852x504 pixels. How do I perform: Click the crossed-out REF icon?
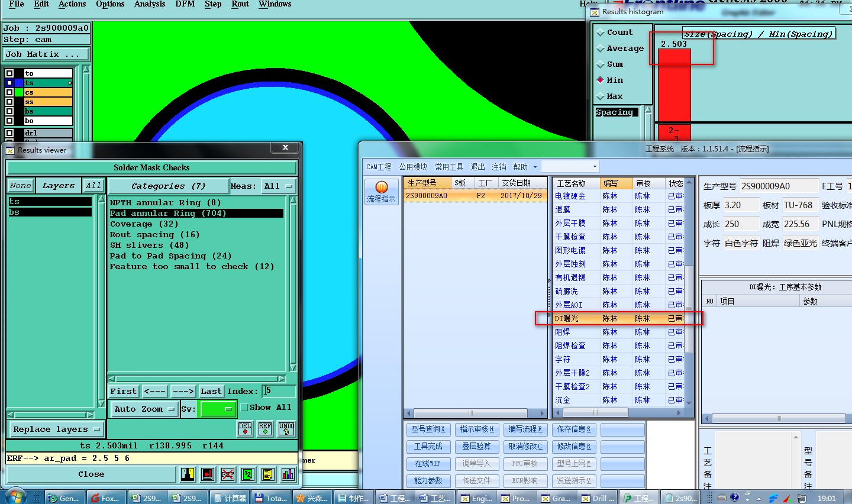click(x=228, y=474)
